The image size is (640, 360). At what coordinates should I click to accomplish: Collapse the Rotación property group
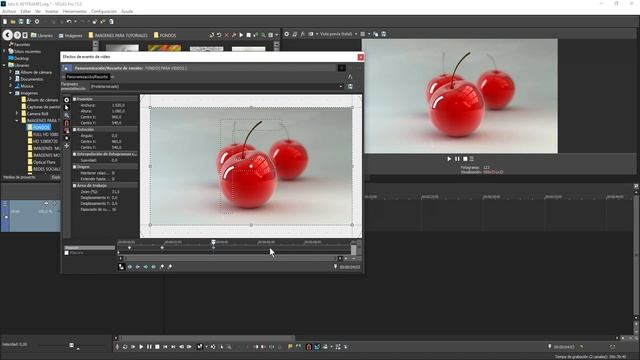(x=75, y=130)
